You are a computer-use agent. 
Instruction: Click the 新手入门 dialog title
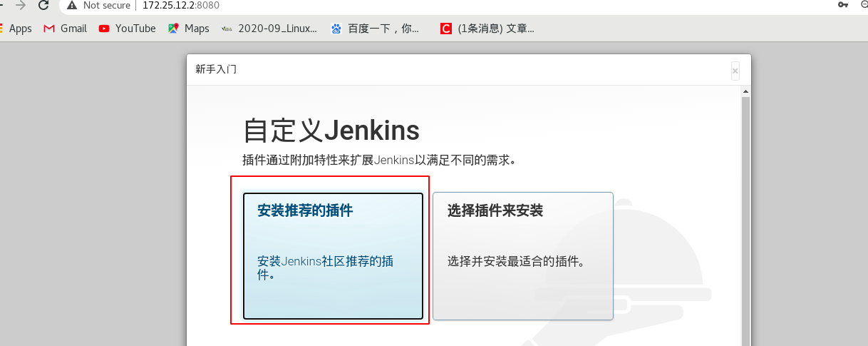216,70
